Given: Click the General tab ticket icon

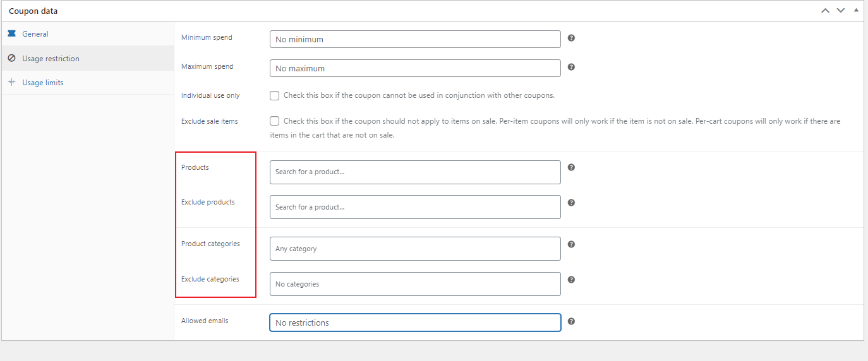Looking at the screenshot, I should click(x=11, y=33).
